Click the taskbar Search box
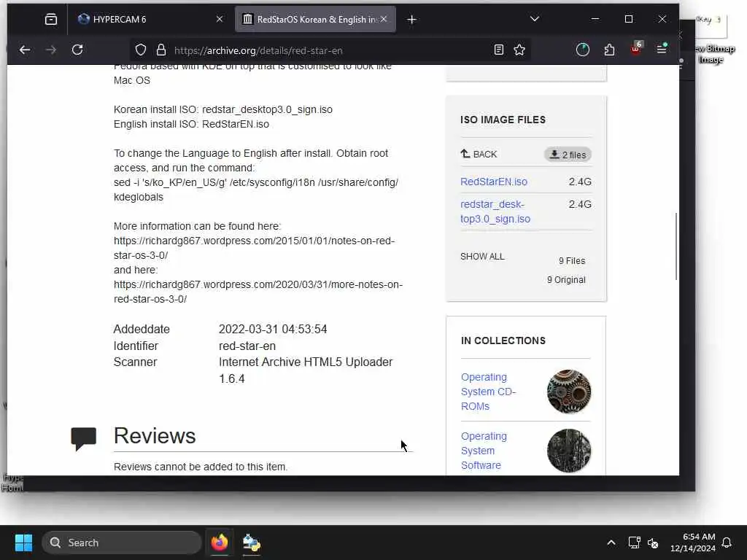Viewport: 747px width, 560px height. [x=122, y=542]
